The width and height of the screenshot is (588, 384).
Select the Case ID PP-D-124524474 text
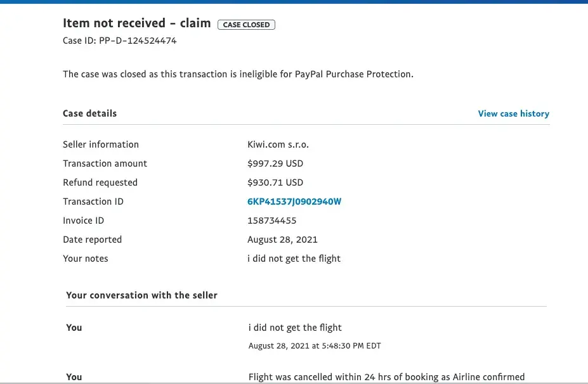119,41
